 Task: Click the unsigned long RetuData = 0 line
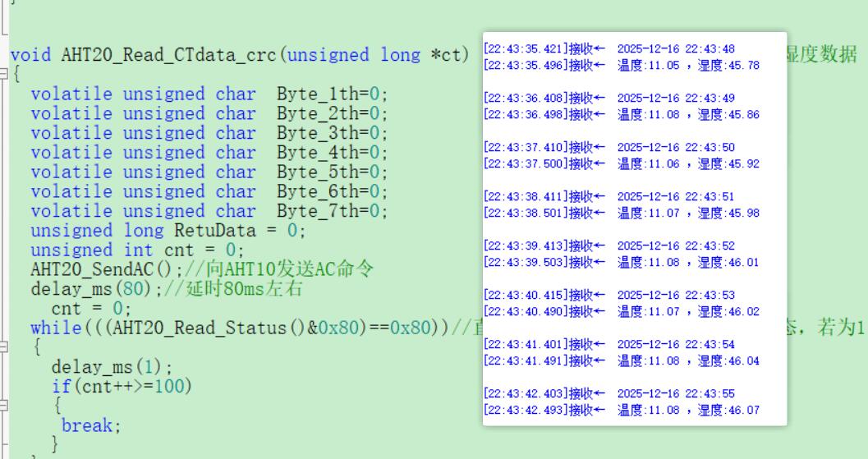[x=168, y=231]
